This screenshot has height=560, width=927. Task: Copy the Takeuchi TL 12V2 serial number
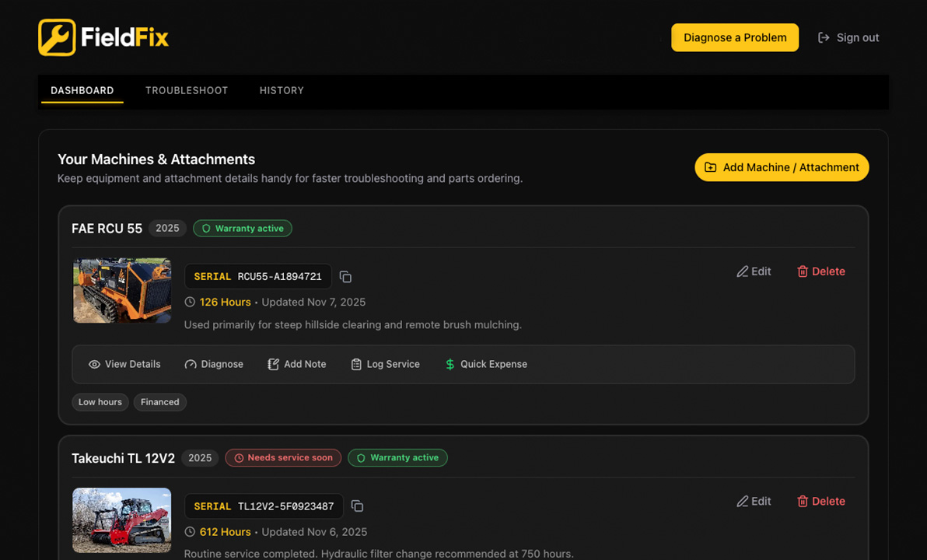[357, 506]
